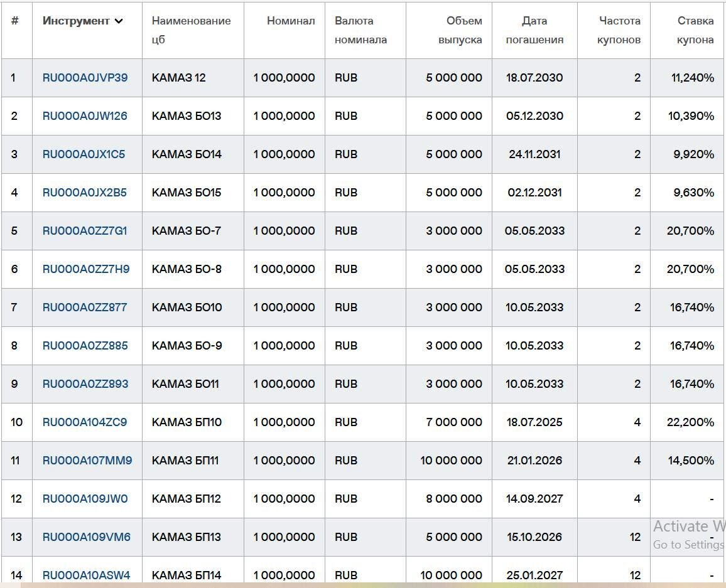Screen dimensions: 726x588
Task: Click maturity date 02.12.2031
Action: point(534,193)
